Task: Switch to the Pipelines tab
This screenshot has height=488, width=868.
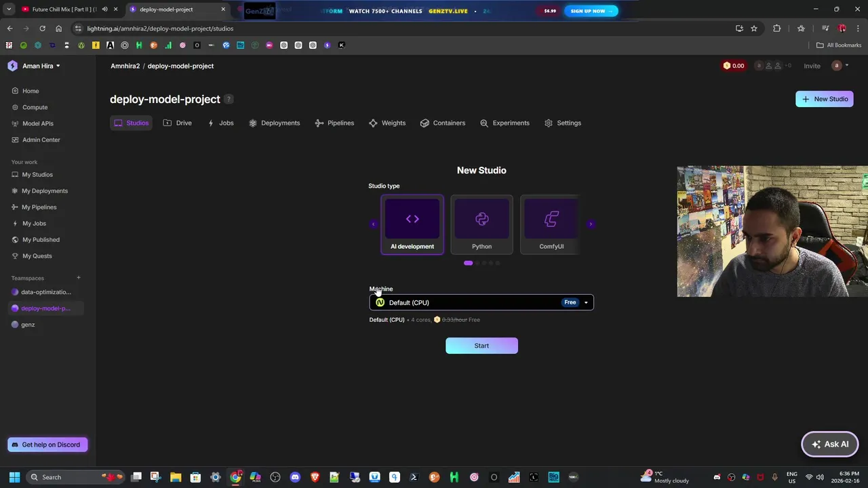Action: [x=334, y=123]
